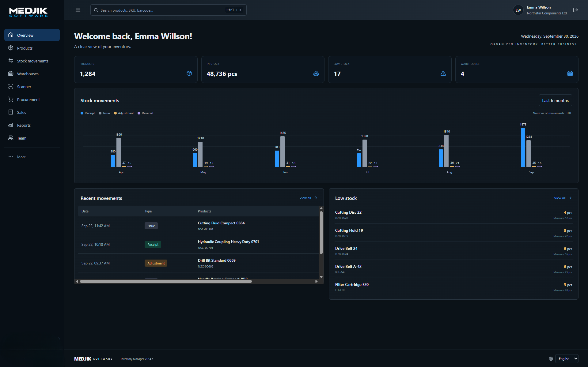Image resolution: width=588 pixels, height=367 pixels.
Task: Click the Warehouses building icon in the sidebar
Action: point(11,73)
